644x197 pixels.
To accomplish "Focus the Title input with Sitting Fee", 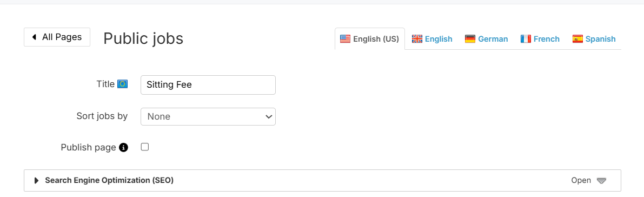I will (x=208, y=85).
